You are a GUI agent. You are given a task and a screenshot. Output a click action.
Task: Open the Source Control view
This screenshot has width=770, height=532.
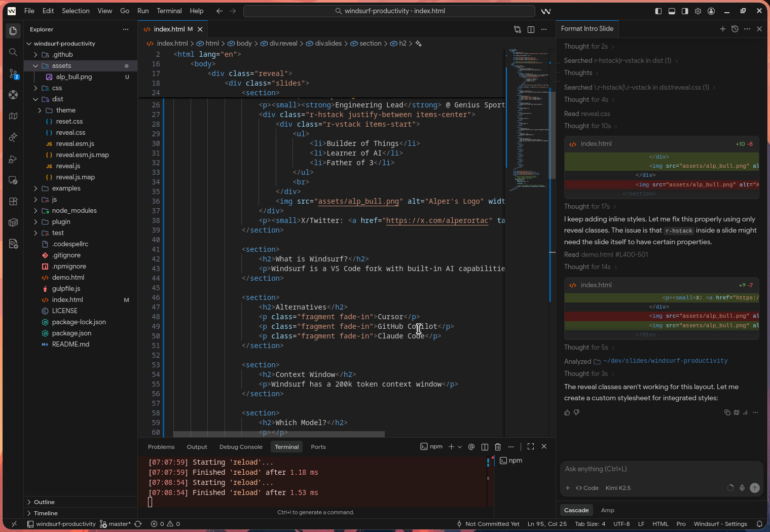pyautogui.click(x=13, y=74)
